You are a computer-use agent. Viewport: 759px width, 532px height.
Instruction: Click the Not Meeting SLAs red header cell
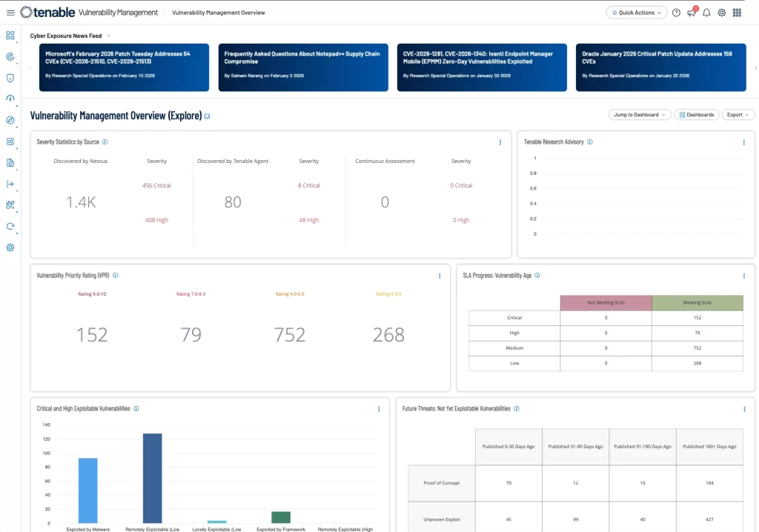(x=605, y=303)
